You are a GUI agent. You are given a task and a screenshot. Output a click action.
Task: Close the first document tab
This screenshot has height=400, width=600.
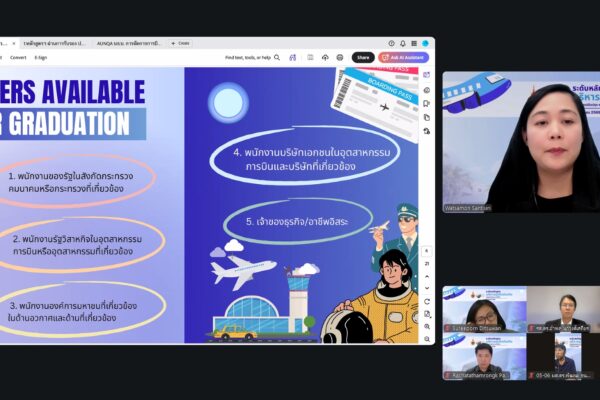pyautogui.click(x=14, y=43)
